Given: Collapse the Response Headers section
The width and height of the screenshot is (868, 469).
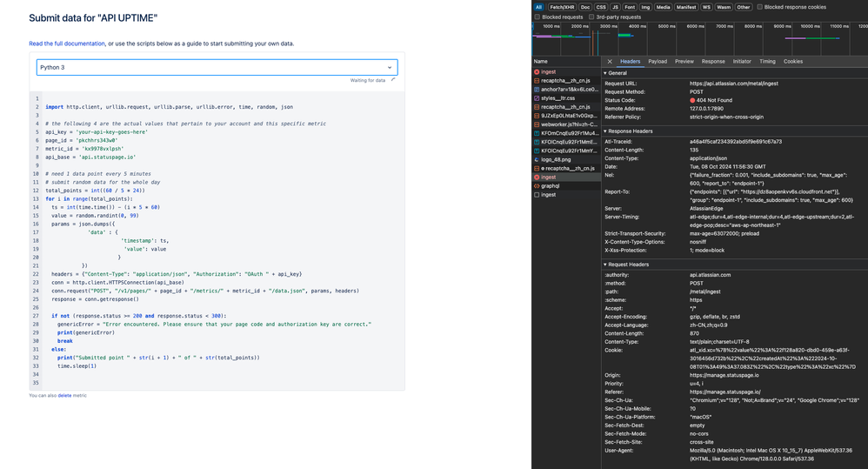Looking at the screenshot, I should [x=628, y=131].
